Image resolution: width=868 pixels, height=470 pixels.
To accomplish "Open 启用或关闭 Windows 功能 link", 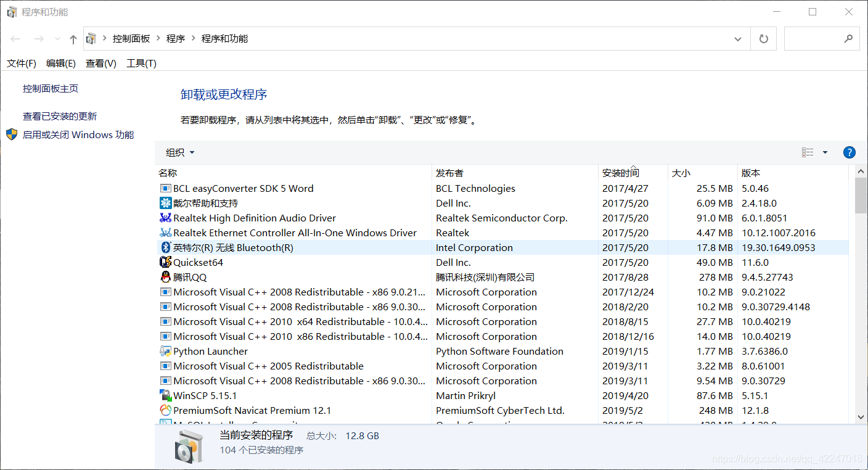I will click(78, 134).
